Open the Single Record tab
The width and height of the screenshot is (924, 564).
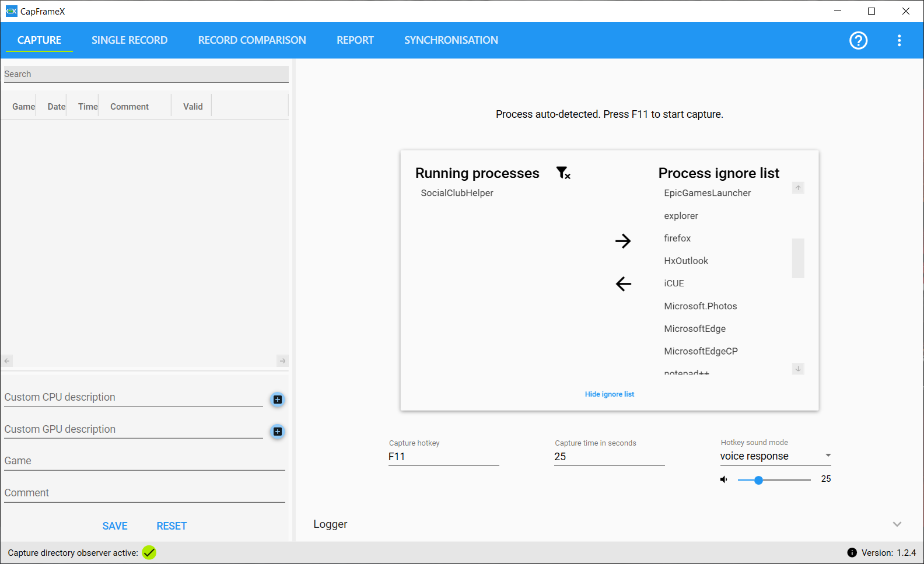[129, 40]
